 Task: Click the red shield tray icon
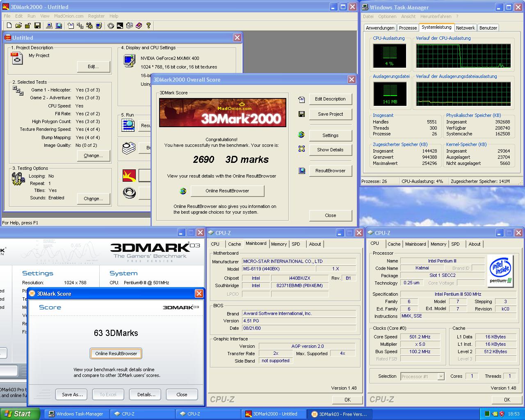pyautogui.click(x=502, y=414)
